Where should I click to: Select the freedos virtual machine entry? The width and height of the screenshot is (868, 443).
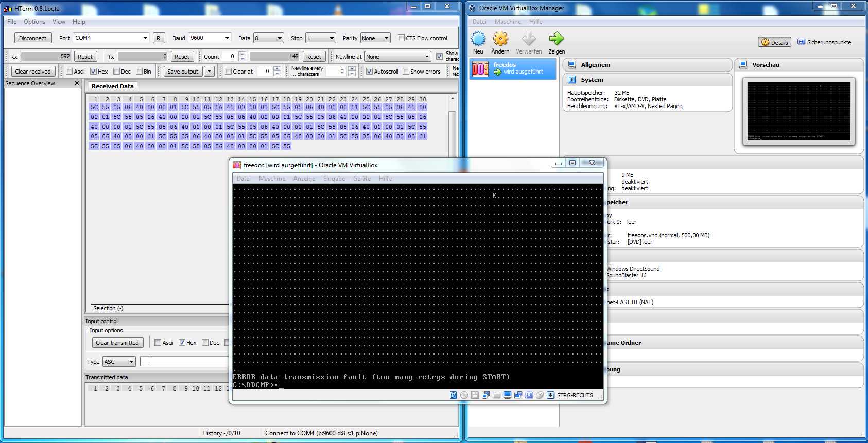513,68
